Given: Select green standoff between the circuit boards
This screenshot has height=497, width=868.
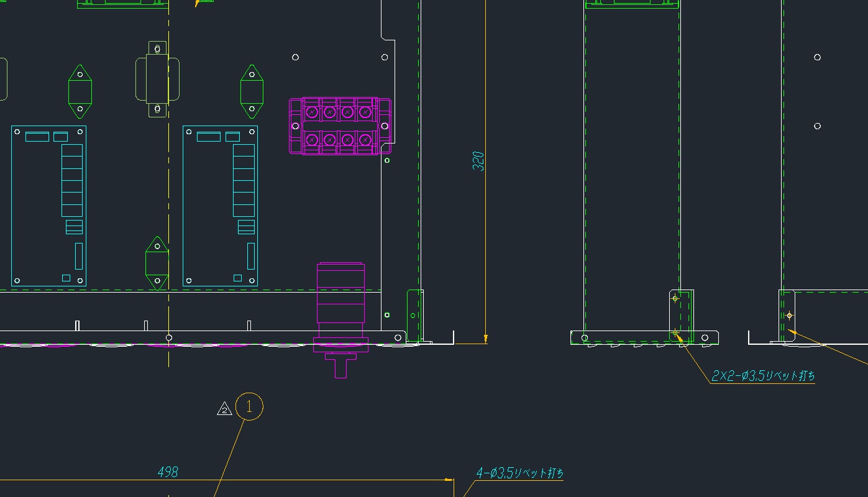Looking at the screenshot, I should [x=157, y=263].
